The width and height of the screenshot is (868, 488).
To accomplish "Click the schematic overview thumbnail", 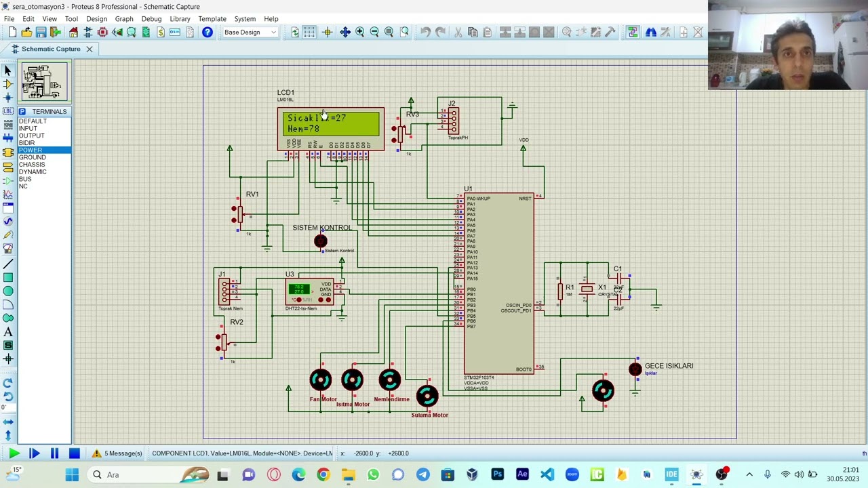I will (x=44, y=81).
